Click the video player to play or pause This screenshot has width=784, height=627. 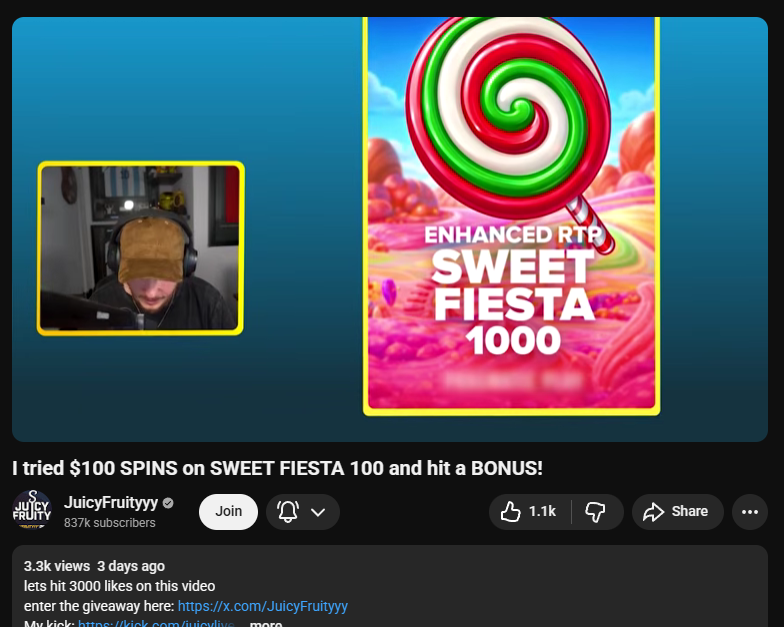coord(390,229)
